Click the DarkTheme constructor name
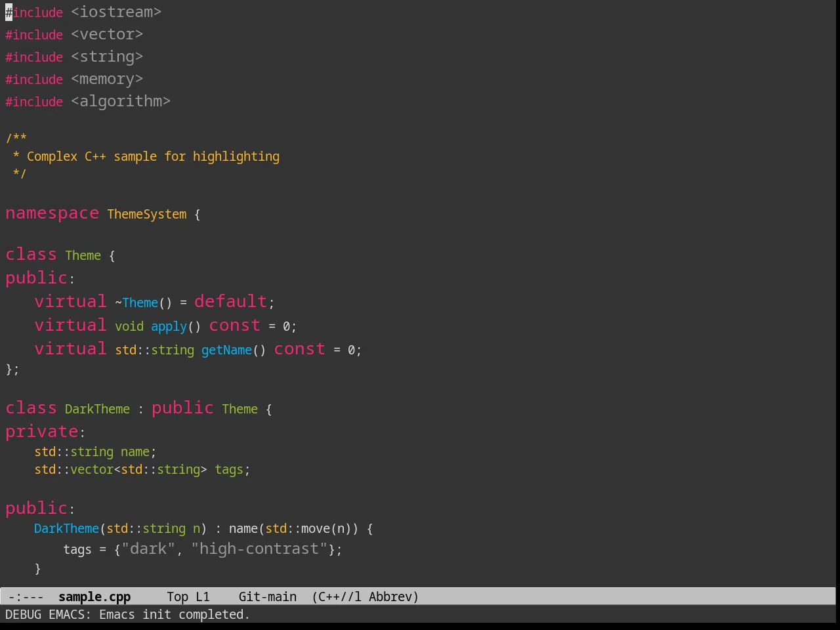840x630 pixels. pyautogui.click(x=66, y=528)
